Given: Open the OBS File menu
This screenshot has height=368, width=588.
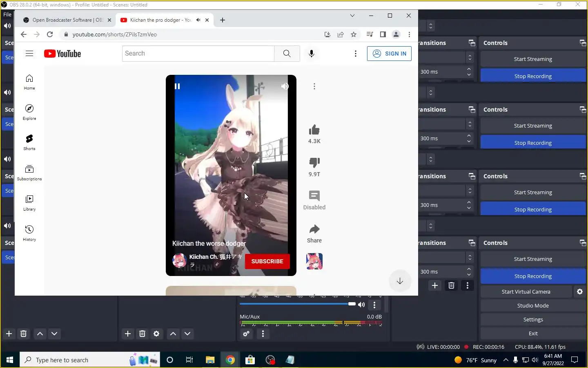Looking at the screenshot, I should [7, 14].
